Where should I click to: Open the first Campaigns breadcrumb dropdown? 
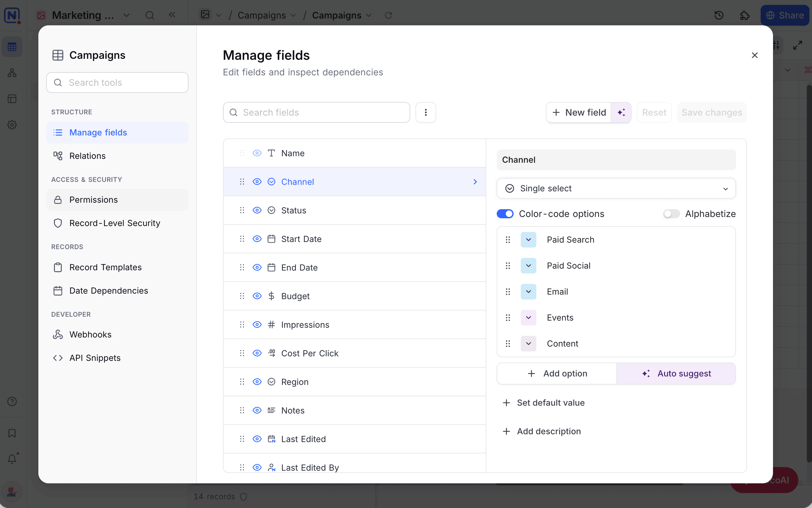click(293, 15)
